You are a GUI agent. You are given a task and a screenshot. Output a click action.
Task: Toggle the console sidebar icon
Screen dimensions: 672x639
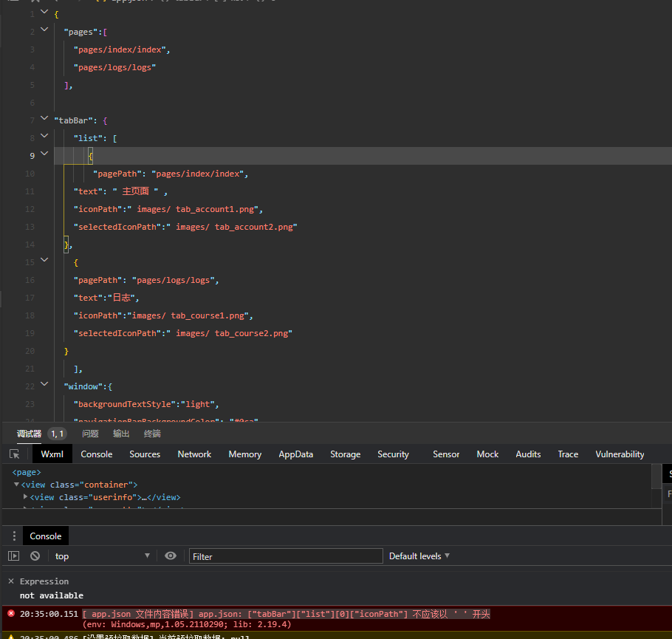pos(14,556)
